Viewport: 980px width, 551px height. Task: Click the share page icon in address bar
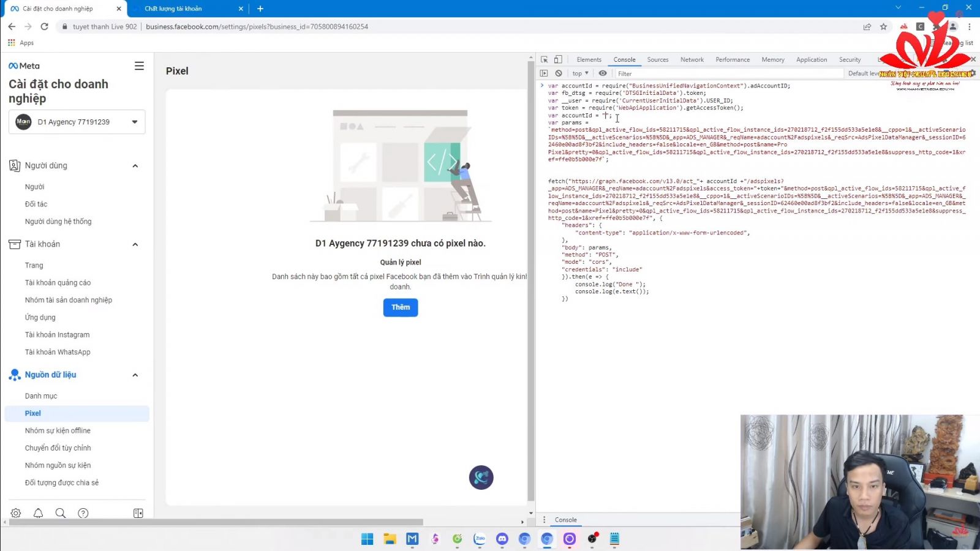click(867, 26)
